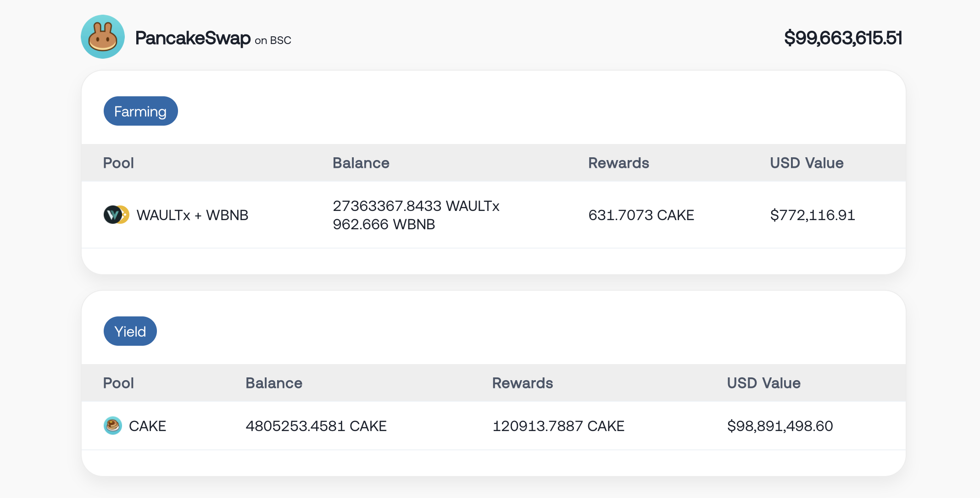Image resolution: width=980 pixels, height=498 pixels.
Task: Click the Yield Balance column header
Action: click(x=274, y=383)
